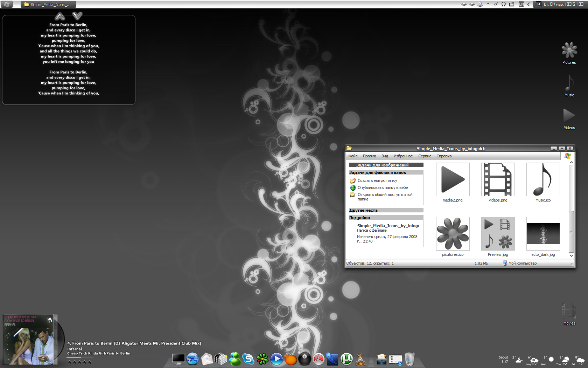Open the Файл menu
This screenshot has height=368, width=588.
click(353, 156)
